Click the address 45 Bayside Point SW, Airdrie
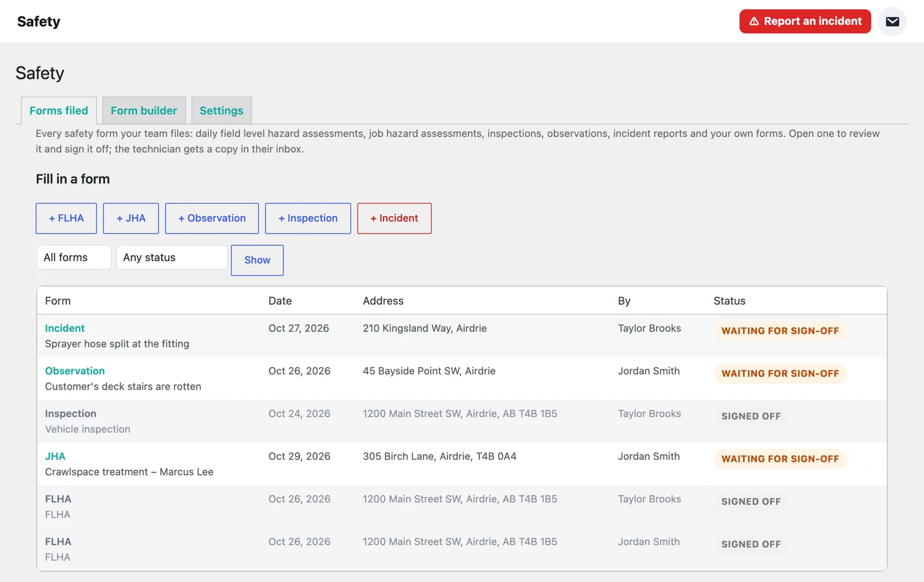This screenshot has width=924, height=582. [x=429, y=371]
